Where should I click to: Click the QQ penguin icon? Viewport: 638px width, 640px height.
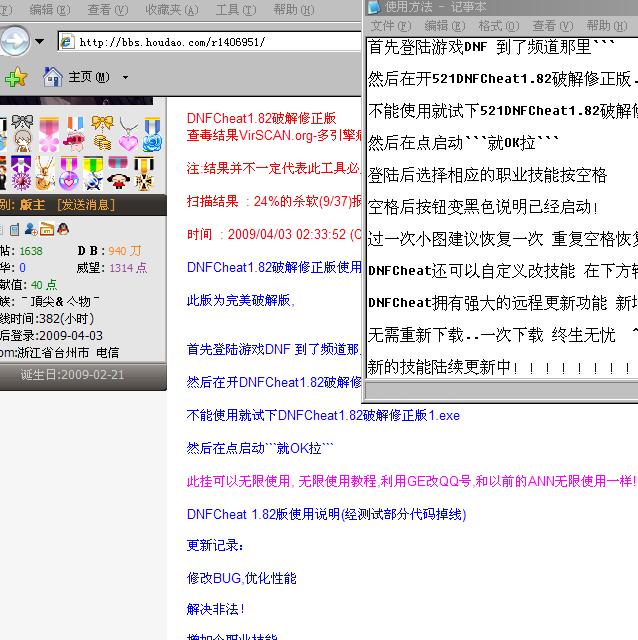pos(63,229)
